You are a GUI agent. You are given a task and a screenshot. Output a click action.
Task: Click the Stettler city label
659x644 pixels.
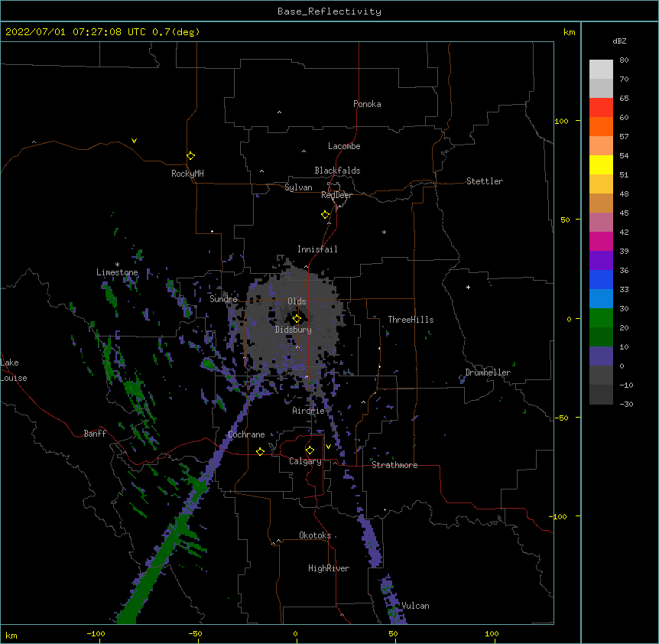(x=485, y=181)
